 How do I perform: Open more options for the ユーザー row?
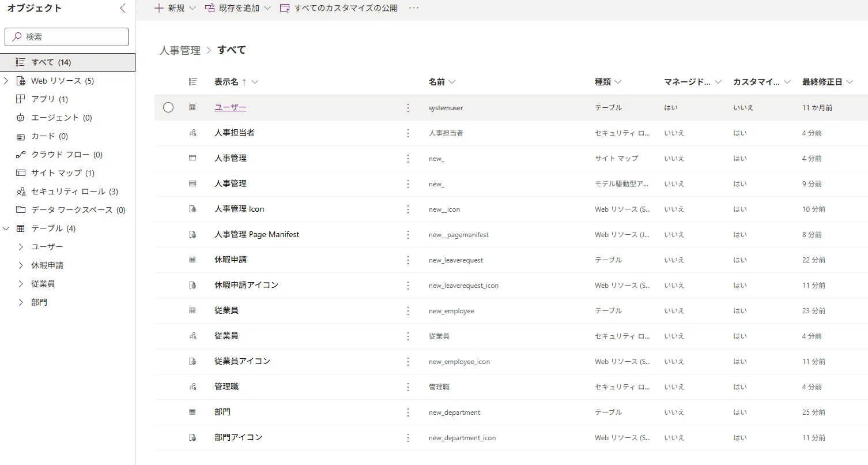(x=408, y=108)
